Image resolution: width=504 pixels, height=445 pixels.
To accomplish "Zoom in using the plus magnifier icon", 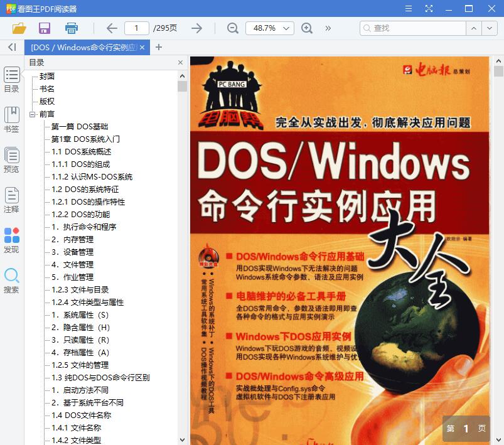I will click(307, 28).
